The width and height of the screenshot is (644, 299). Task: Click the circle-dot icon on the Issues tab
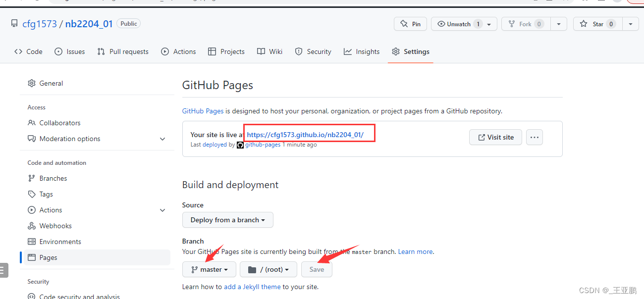click(58, 51)
